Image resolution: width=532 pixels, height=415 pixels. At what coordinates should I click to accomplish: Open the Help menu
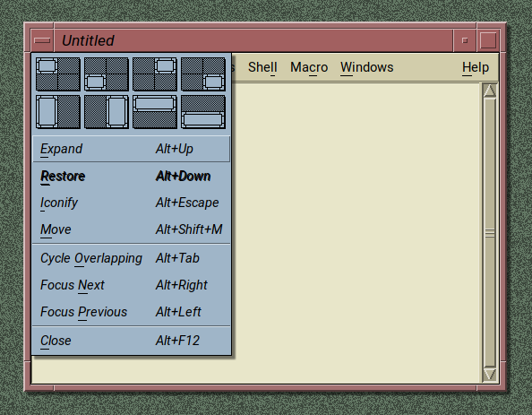(476, 67)
